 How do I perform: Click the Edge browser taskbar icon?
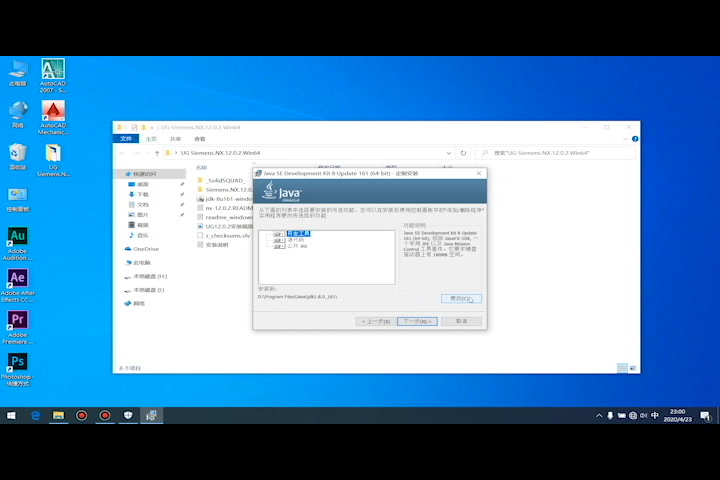pyautogui.click(x=36, y=415)
